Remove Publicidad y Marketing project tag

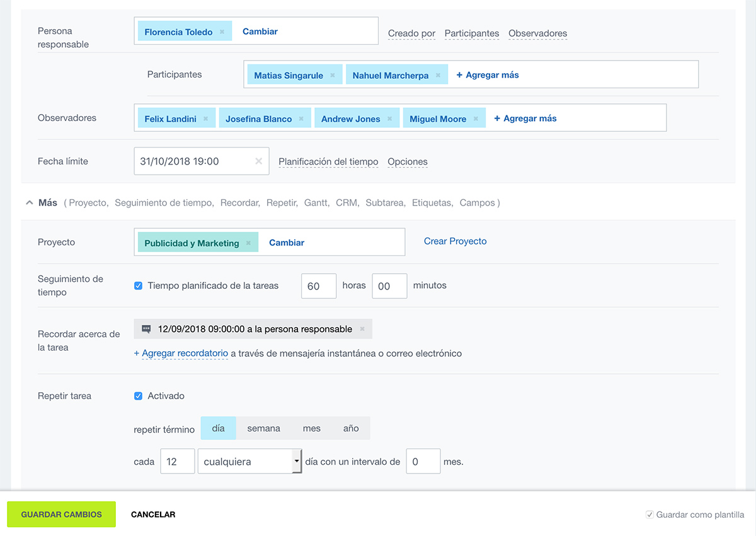pyautogui.click(x=248, y=243)
